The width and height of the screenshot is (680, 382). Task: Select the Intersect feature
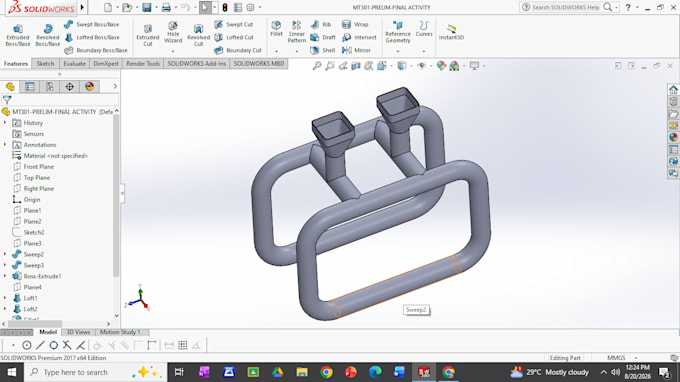359,38
